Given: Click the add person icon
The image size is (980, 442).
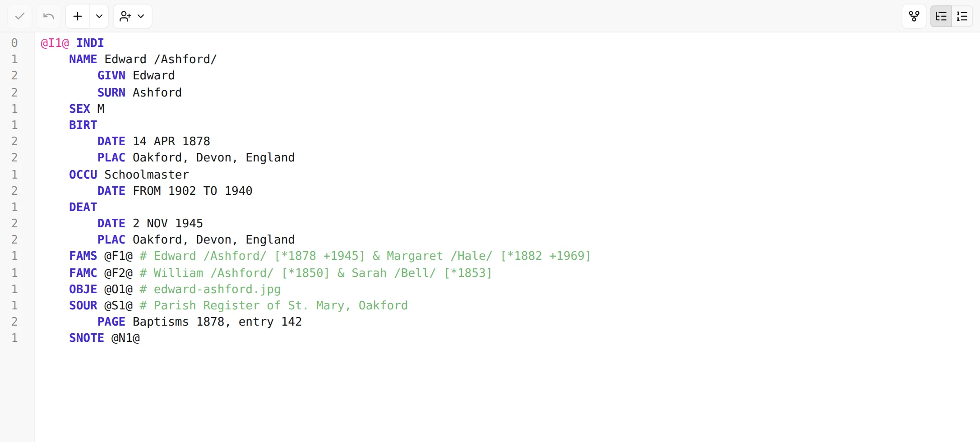Looking at the screenshot, I should tap(125, 16).
